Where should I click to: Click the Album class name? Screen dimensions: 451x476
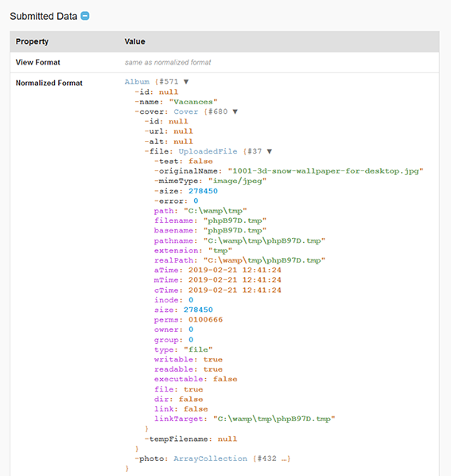[x=137, y=82]
